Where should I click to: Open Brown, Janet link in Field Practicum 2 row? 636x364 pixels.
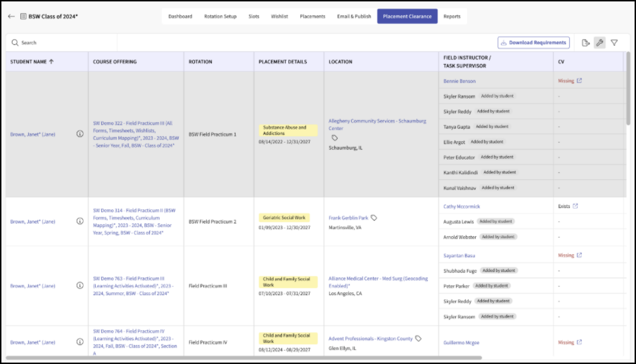(x=33, y=221)
